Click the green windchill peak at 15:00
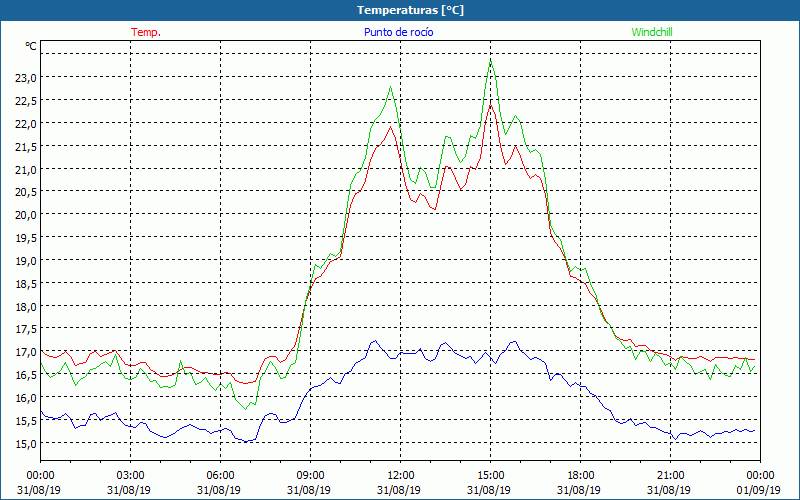Image resolution: width=800 pixels, height=500 pixels. (x=491, y=61)
